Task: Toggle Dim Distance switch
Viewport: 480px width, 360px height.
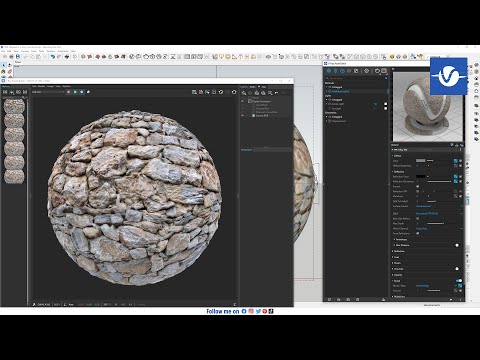Action: coord(457,245)
